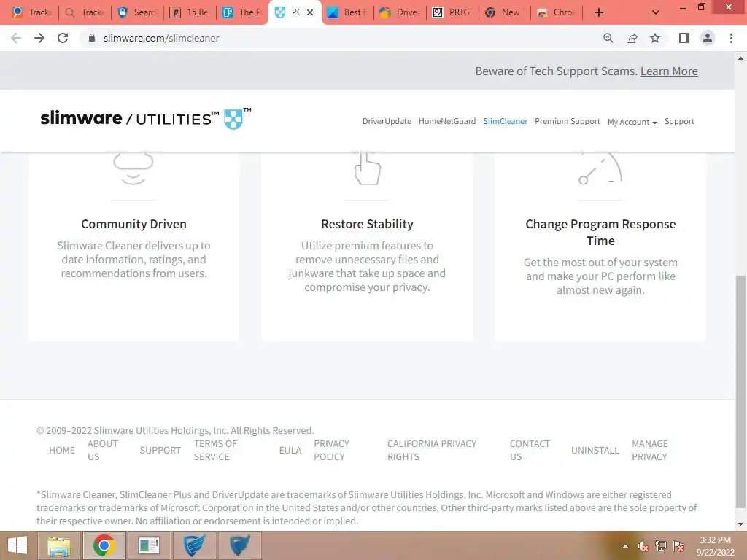Switch to the 'The P' tab
The width and height of the screenshot is (747, 560).
tap(243, 12)
